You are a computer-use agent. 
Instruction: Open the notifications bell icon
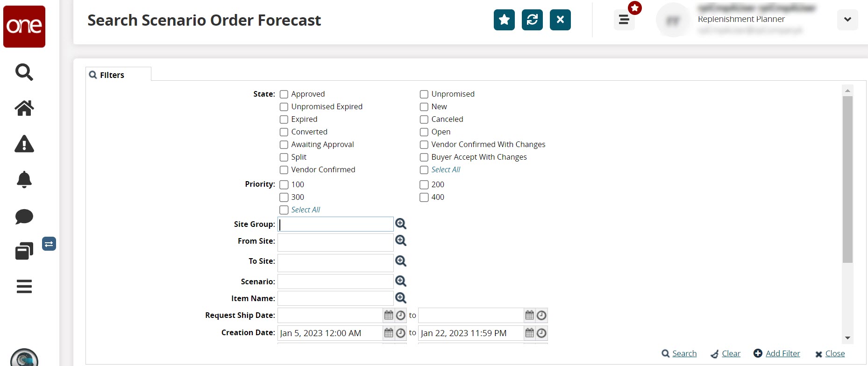click(24, 180)
